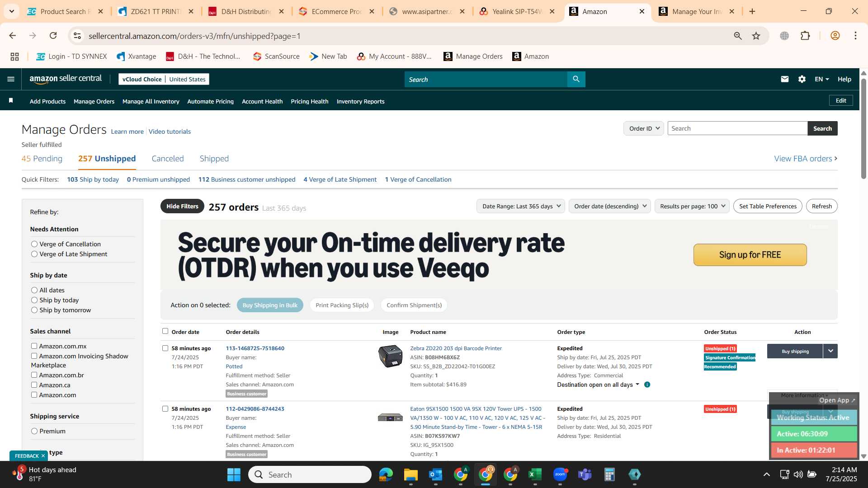Open Windows Start menu
The image size is (868, 488).
tap(234, 474)
